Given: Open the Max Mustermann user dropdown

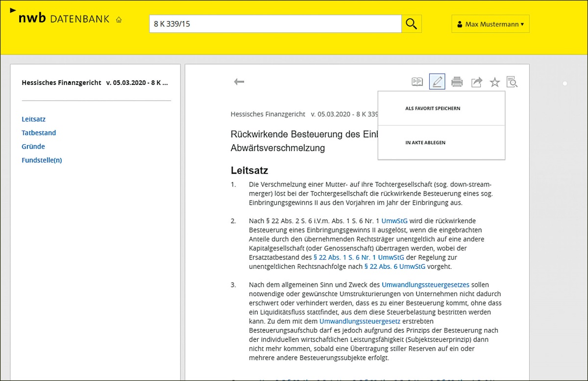Looking at the screenshot, I should pyautogui.click(x=490, y=24).
